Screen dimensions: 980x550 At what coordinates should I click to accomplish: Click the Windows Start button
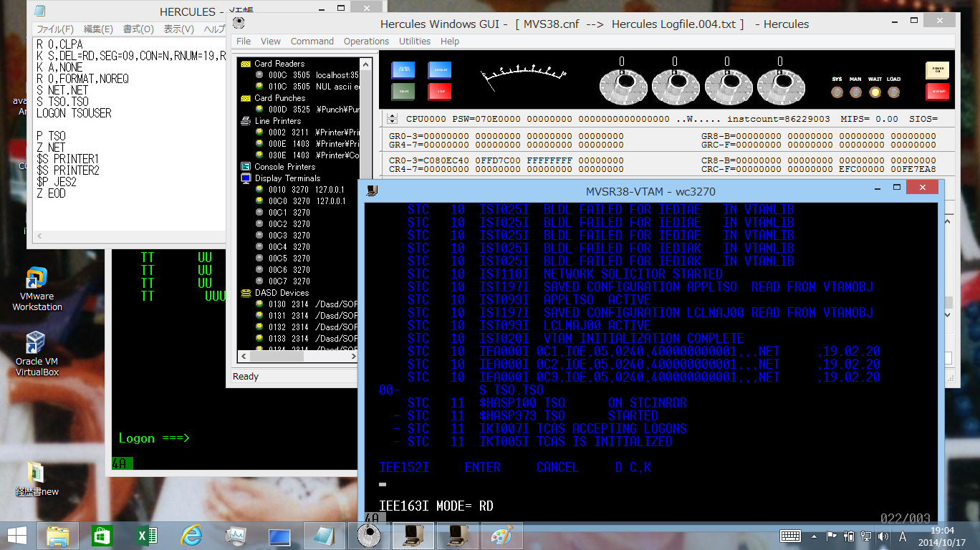(17, 536)
